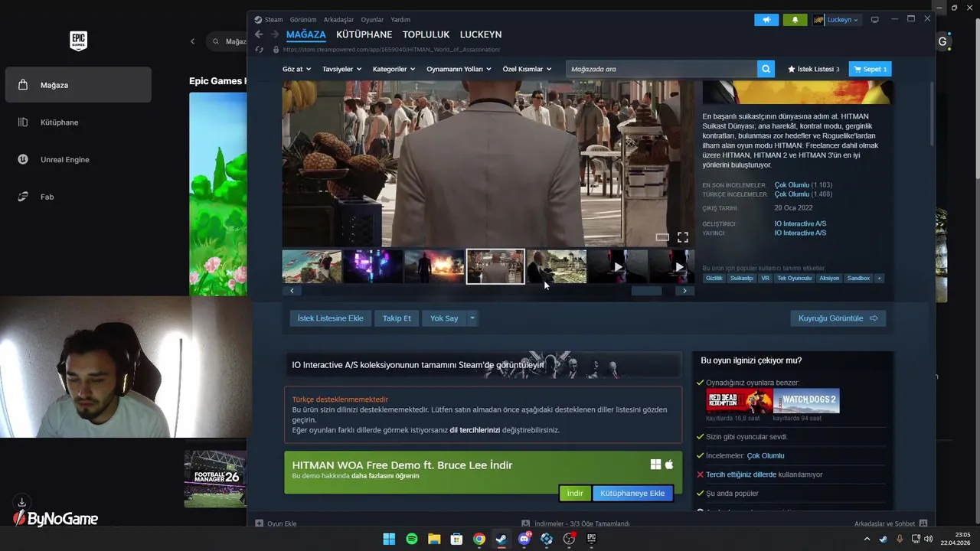Toggle fullscreen on the screenshot viewer
980x551 pixels.
(x=683, y=237)
